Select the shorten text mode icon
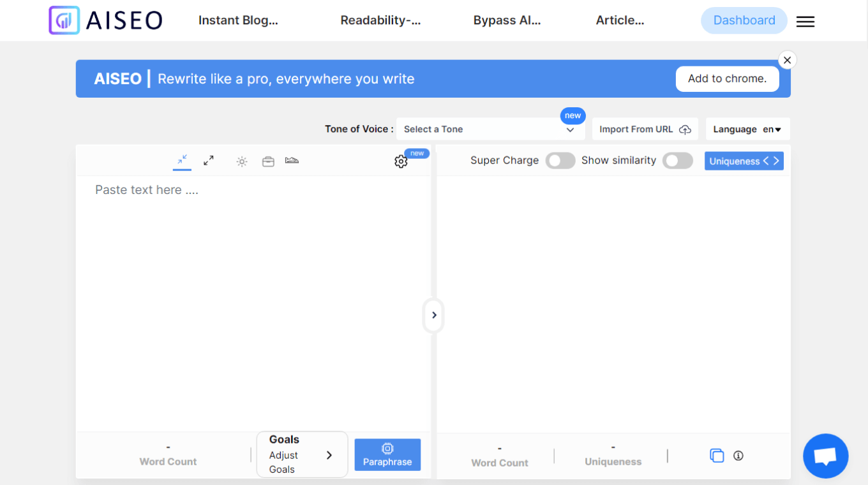The width and height of the screenshot is (868, 485). 183,160
